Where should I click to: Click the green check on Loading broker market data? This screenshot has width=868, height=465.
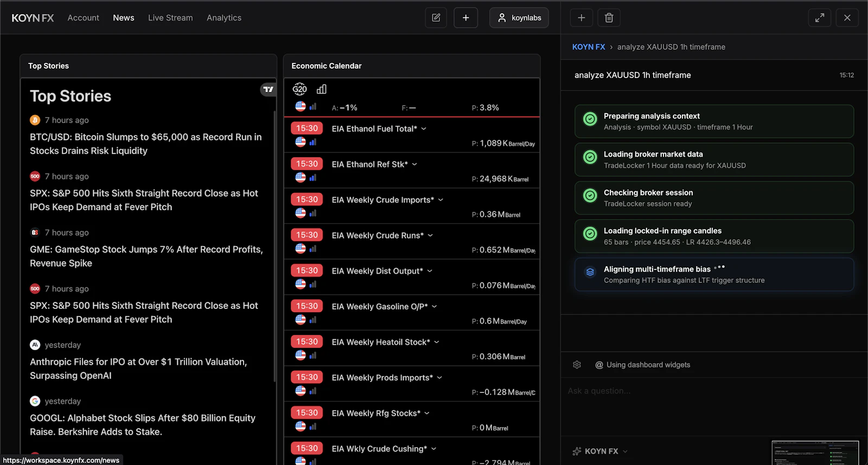(590, 157)
